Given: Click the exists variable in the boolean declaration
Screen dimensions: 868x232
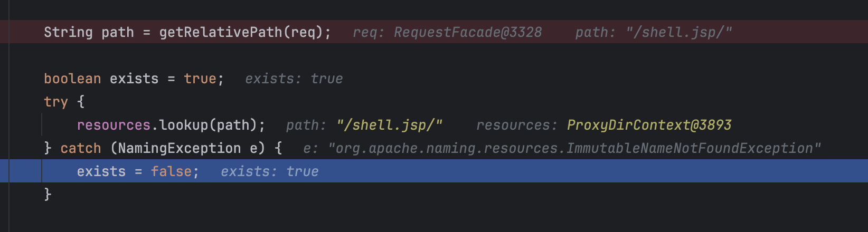Looking at the screenshot, I should [x=134, y=79].
